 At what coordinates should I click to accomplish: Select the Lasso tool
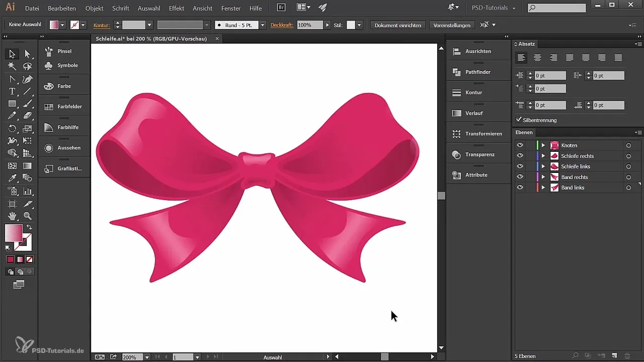click(28, 66)
